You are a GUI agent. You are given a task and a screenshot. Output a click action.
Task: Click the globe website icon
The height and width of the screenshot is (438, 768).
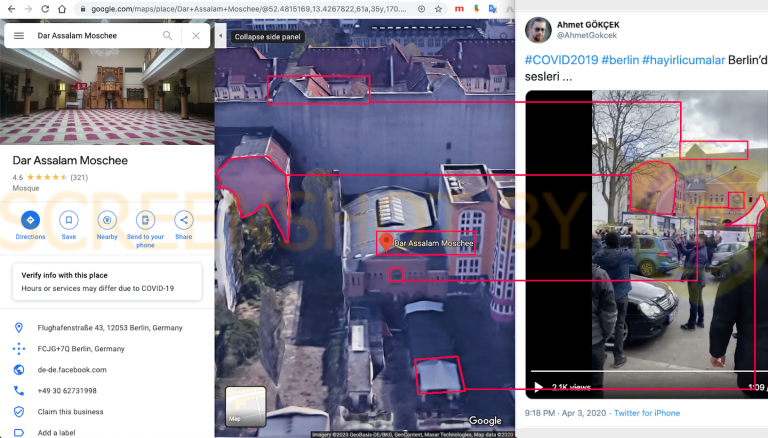point(19,370)
